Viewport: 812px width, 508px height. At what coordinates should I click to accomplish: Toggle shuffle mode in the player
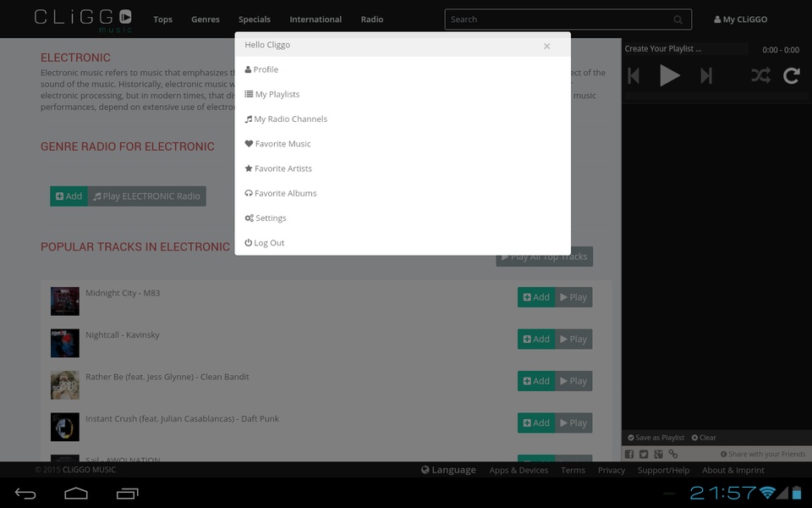click(760, 75)
